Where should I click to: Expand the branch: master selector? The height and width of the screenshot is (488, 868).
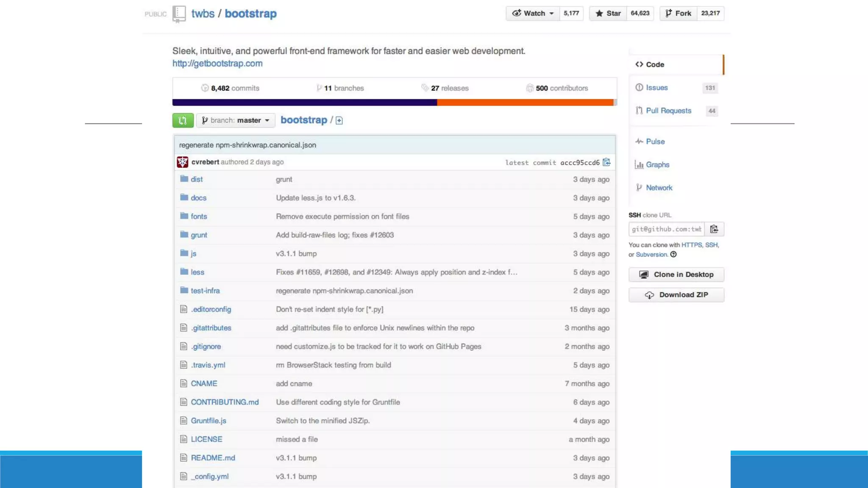[236, 120]
